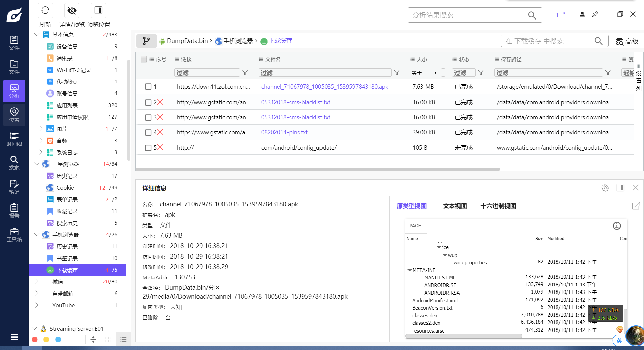Open 报告 in left sidebar
This screenshot has height=350, width=644.
point(14,211)
